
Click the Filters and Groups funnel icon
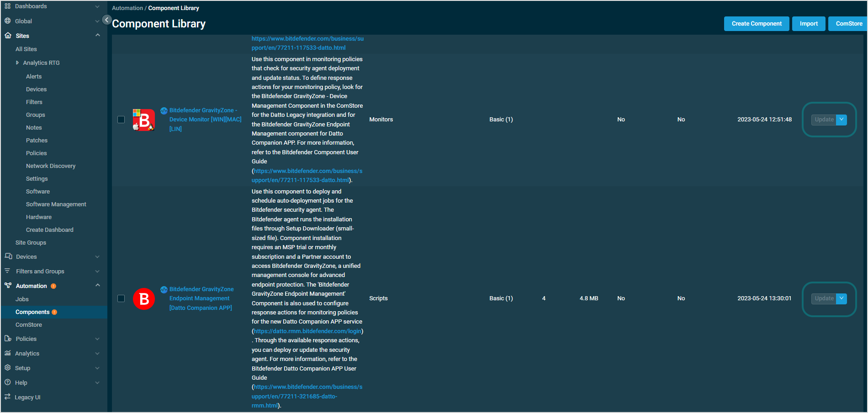[x=7, y=271]
